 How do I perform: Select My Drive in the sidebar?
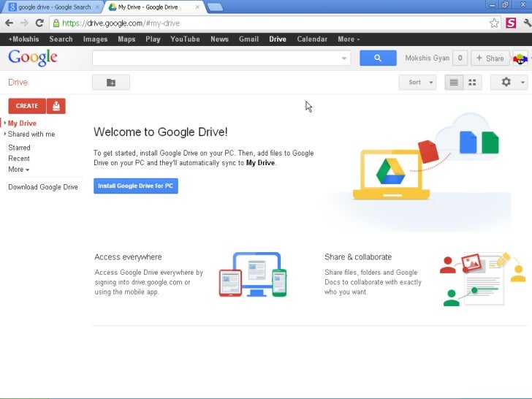point(22,123)
